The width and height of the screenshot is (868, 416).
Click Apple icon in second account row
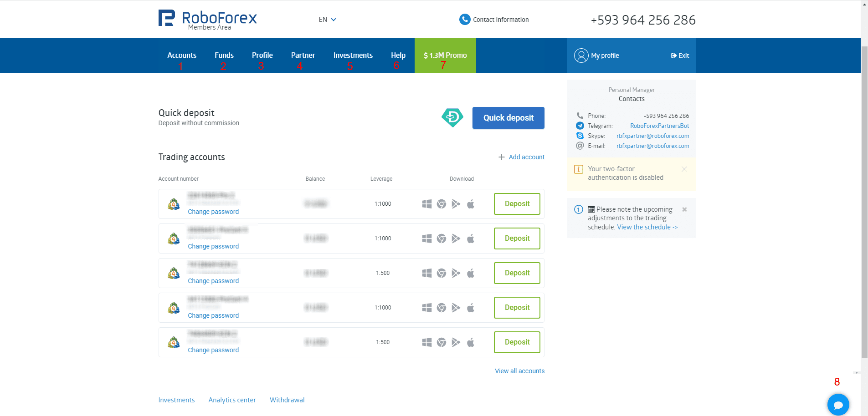coord(471,238)
